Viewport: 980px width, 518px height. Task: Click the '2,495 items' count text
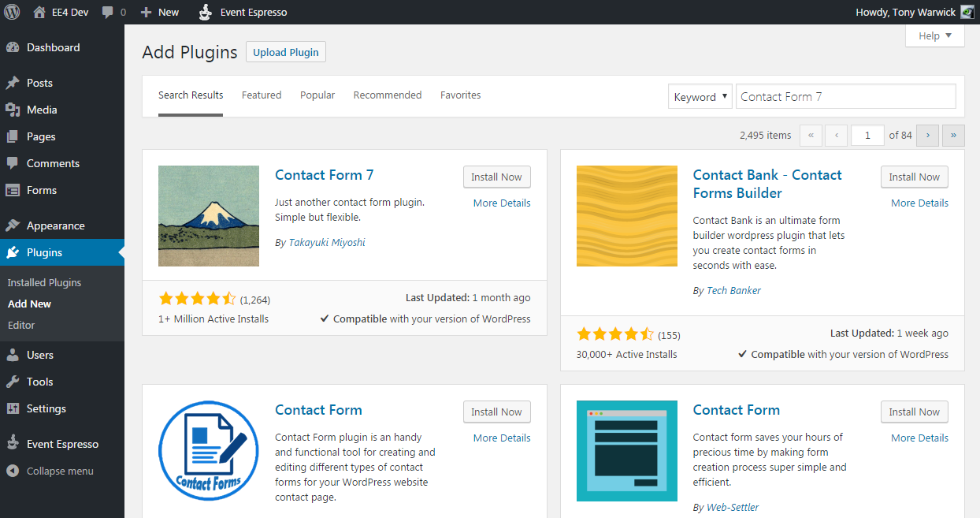766,136
